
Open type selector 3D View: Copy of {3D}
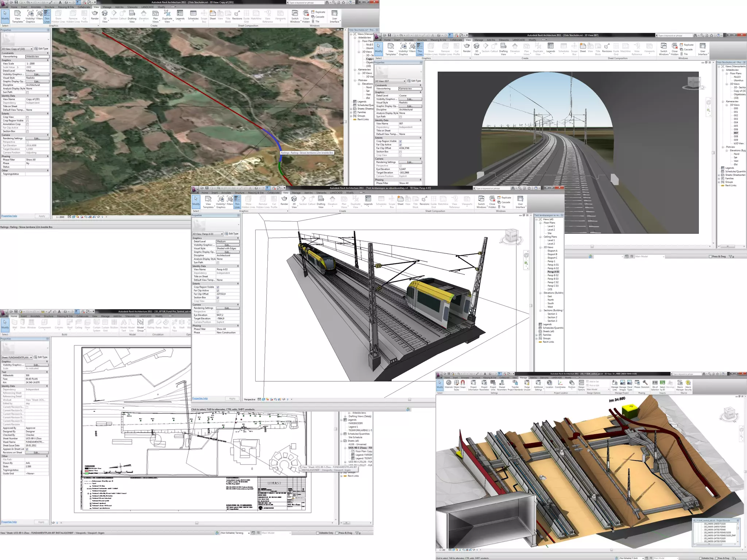17,49
